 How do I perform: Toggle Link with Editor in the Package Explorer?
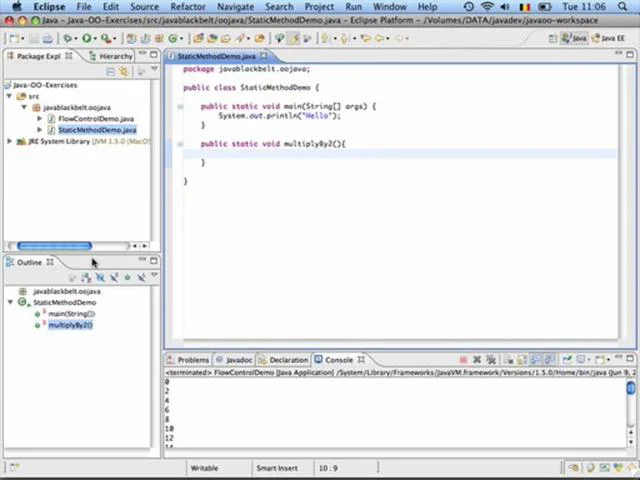(x=124, y=72)
